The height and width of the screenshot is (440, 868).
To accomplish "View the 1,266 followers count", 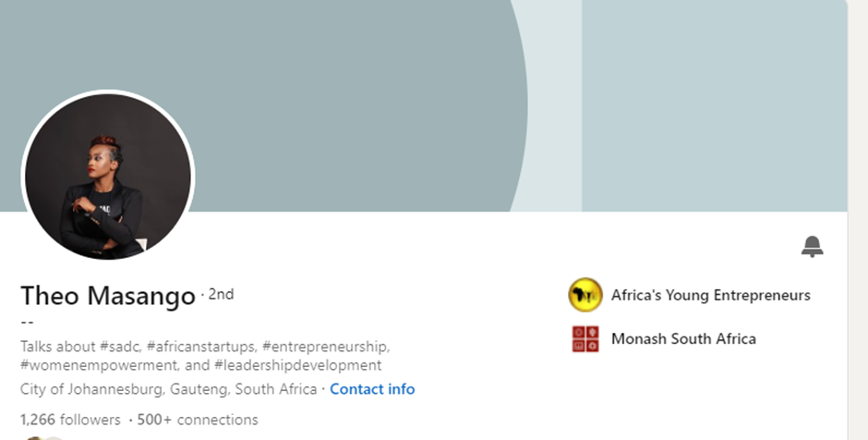I will pos(70,420).
